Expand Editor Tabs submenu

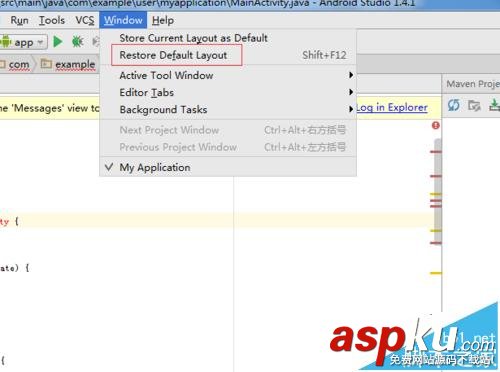pyautogui.click(x=228, y=92)
